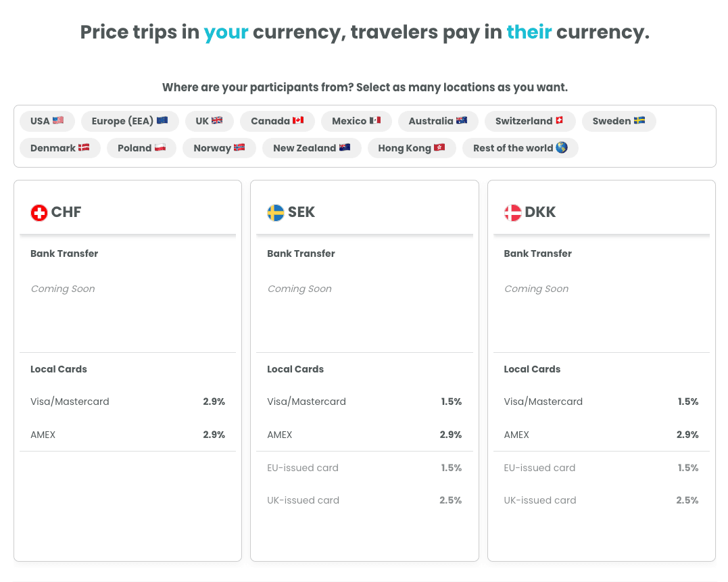The image size is (728, 582).
Task: Click the Danish flag icon beside DKK
Action: pos(512,213)
